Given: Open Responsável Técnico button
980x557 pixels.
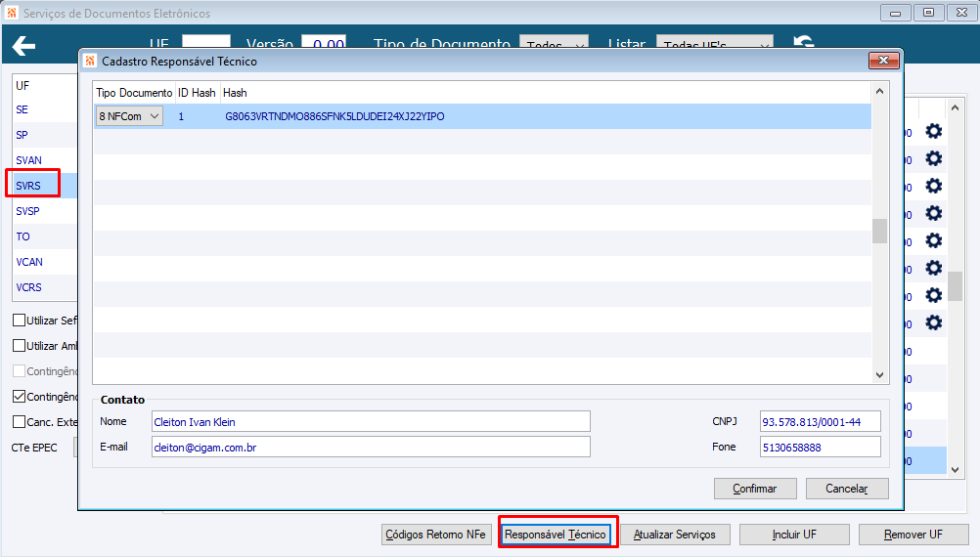Looking at the screenshot, I should pyautogui.click(x=556, y=535).
